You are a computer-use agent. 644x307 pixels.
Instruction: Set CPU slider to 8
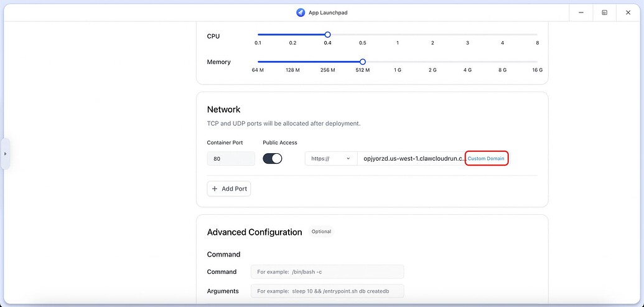coord(537,34)
